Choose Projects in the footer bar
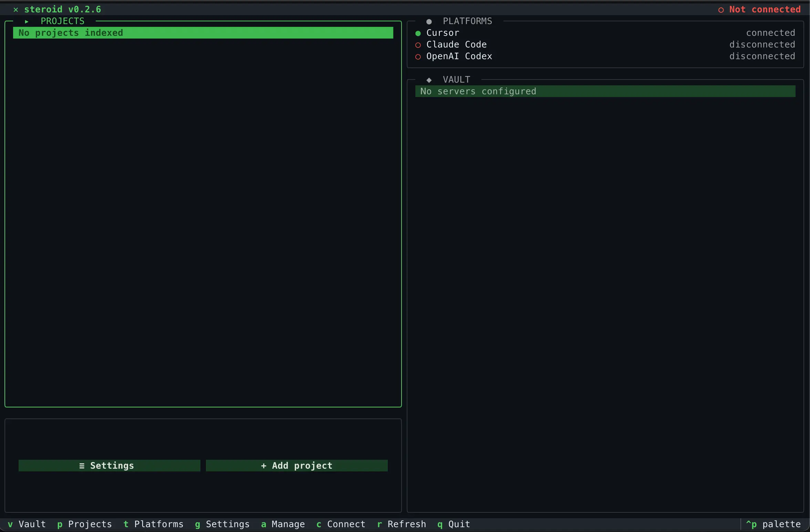 85,524
